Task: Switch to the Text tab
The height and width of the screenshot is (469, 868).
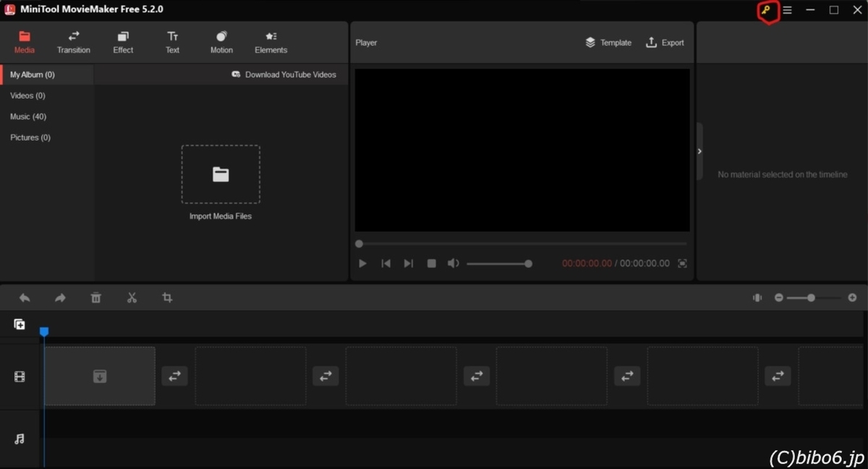Action: [x=172, y=43]
